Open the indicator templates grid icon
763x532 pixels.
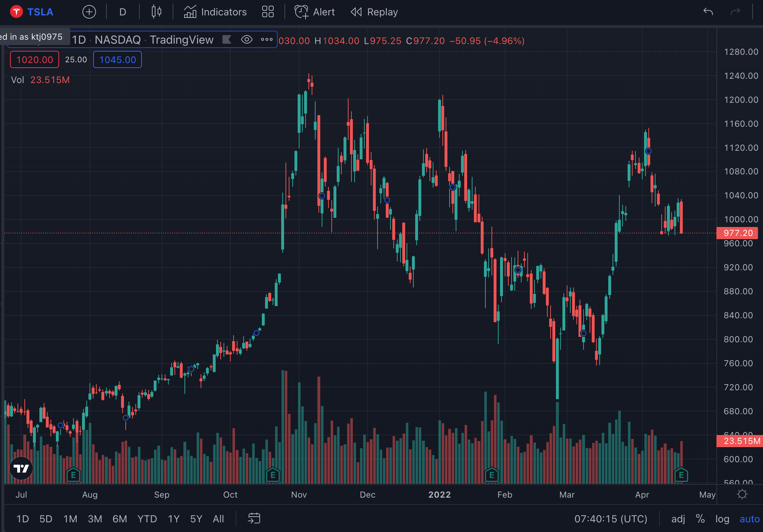tap(268, 12)
